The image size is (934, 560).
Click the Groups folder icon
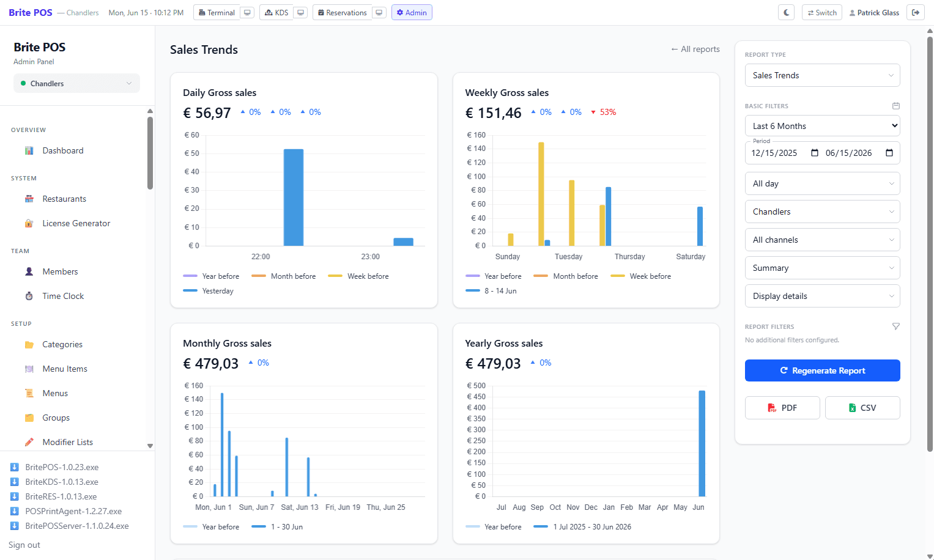tap(29, 418)
